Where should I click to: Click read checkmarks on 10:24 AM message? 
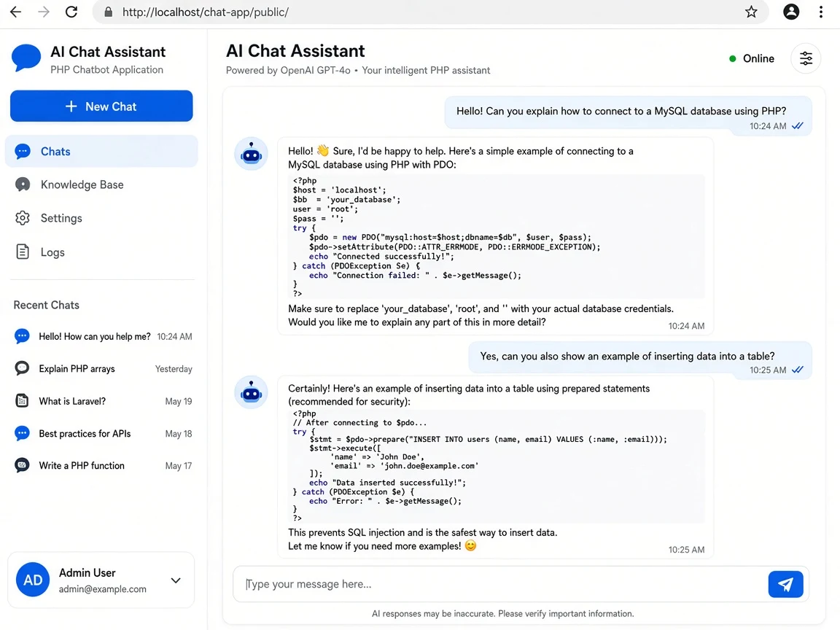pos(798,126)
